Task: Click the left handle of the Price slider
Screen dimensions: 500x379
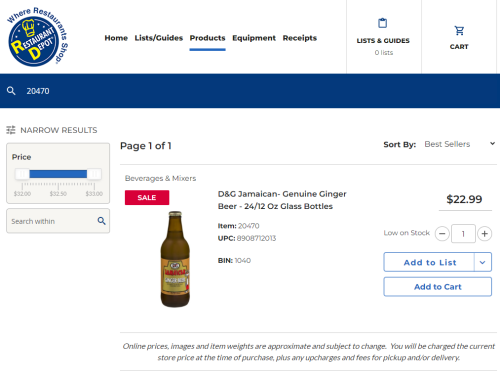Action: pos(22,174)
